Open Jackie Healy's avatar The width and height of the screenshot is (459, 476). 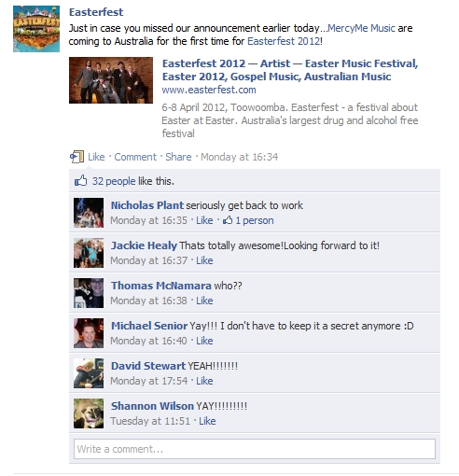89,253
